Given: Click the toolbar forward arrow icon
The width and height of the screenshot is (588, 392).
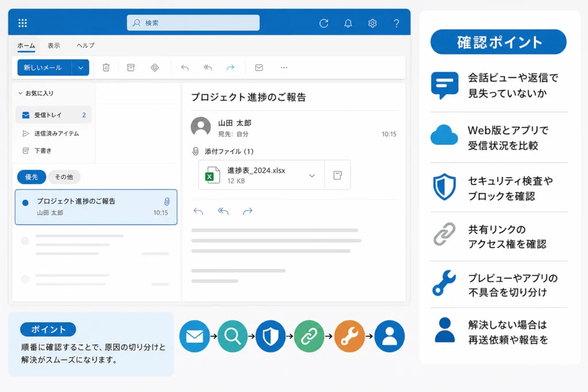Looking at the screenshot, I should [230, 68].
